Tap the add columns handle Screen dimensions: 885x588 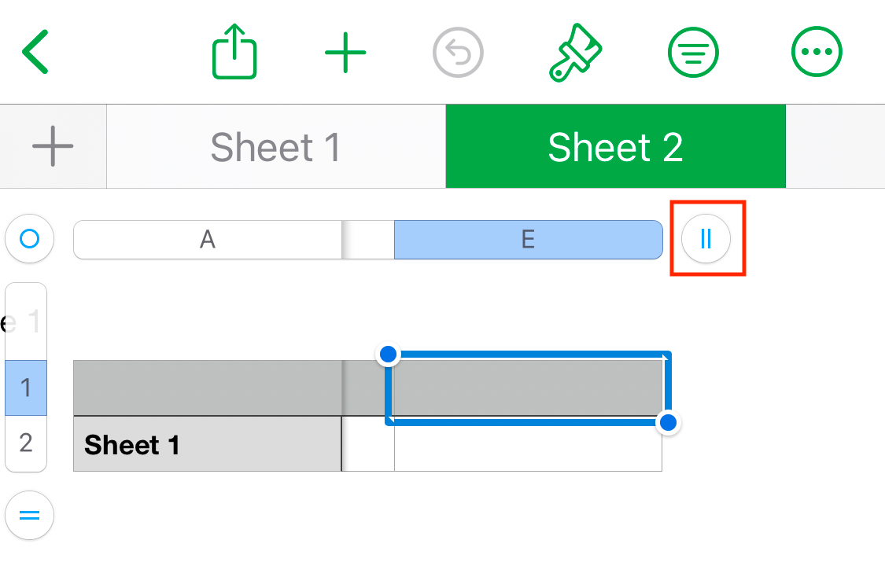click(x=706, y=238)
